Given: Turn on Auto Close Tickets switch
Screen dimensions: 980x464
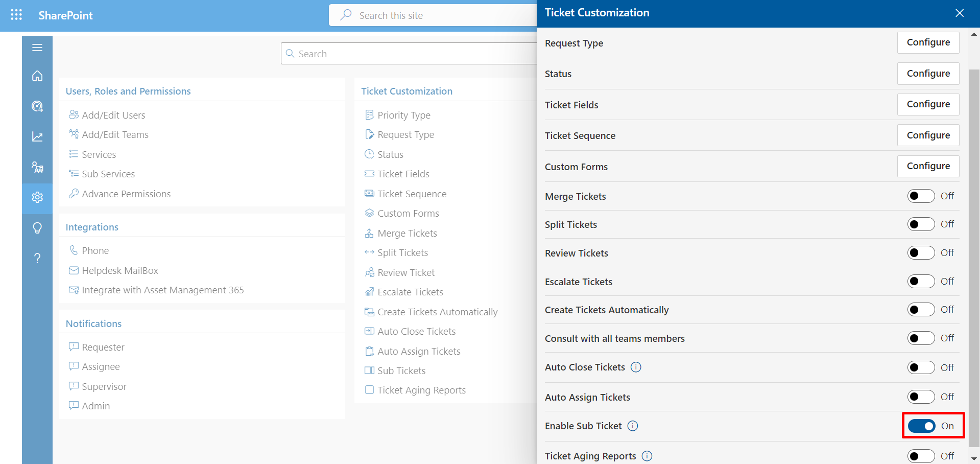Looking at the screenshot, I should tap(921, 367).
